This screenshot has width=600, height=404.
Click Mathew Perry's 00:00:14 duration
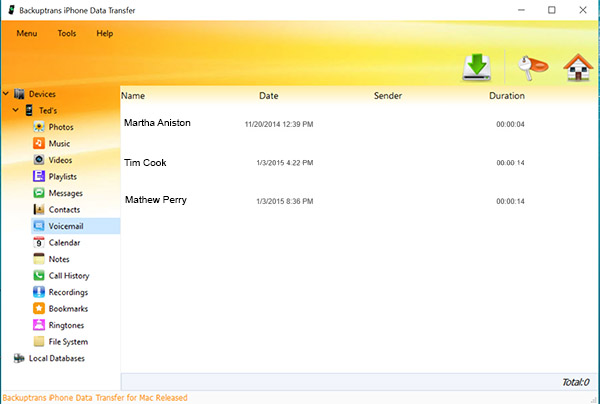(510, 201)
